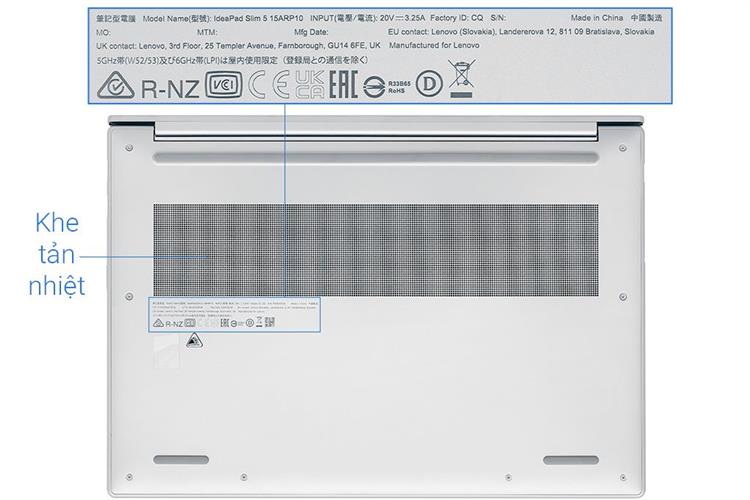Select the EU contact Lenovo (Slovakia) address line
The height and width of the screenshot is (500, 750).
[521, 32]
